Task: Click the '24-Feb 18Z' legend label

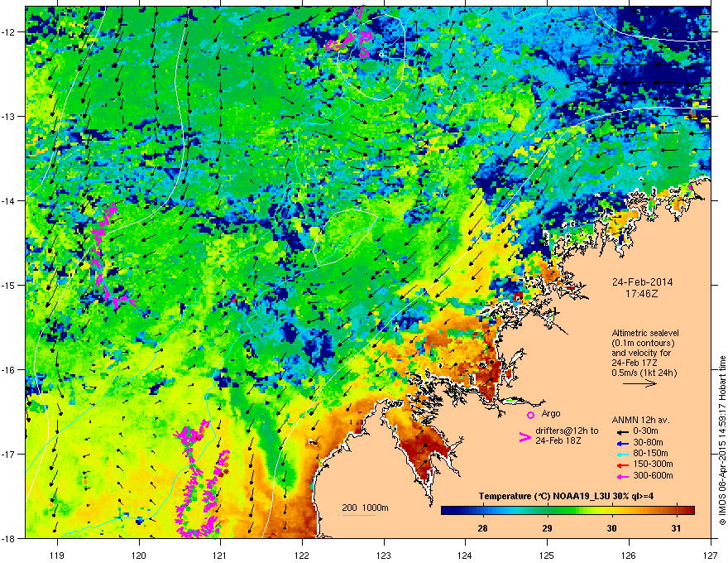Action: pos(557,440)
